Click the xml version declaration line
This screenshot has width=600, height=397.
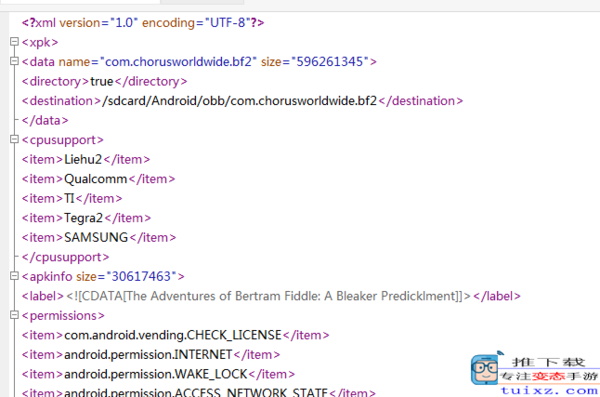coord(143,23)
